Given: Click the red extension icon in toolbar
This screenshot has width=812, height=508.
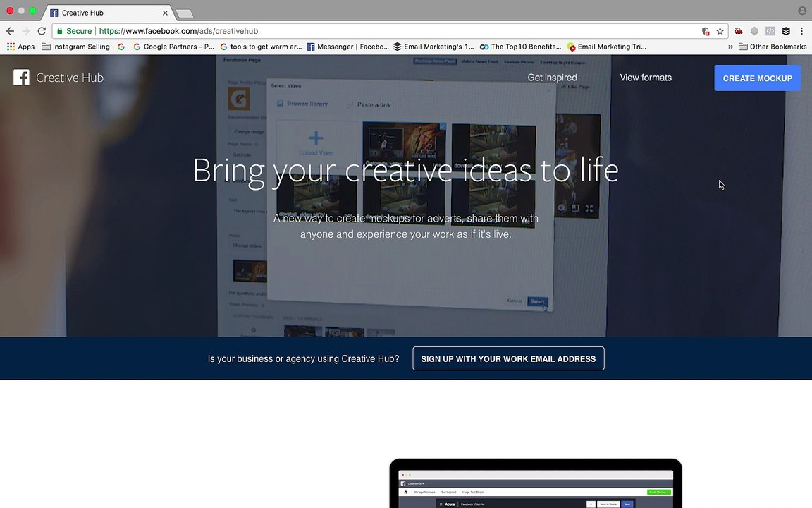Looking at the screenshot, I should [x=739, y=31].
